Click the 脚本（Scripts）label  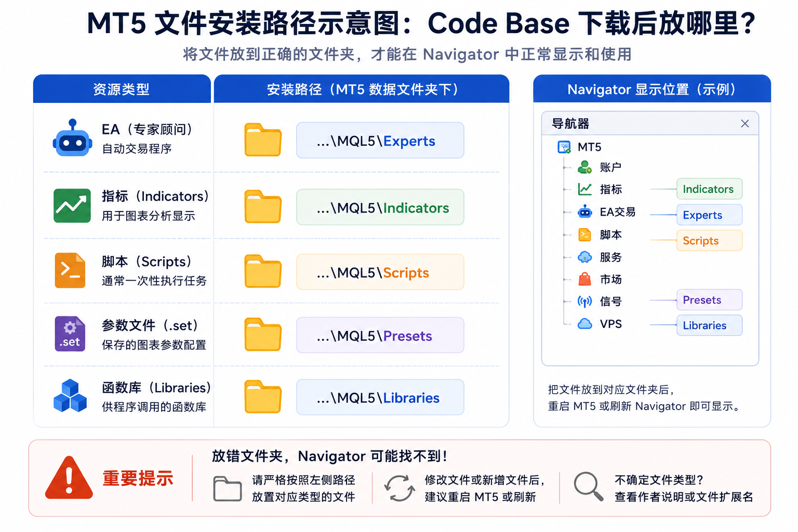coord(147,261)
